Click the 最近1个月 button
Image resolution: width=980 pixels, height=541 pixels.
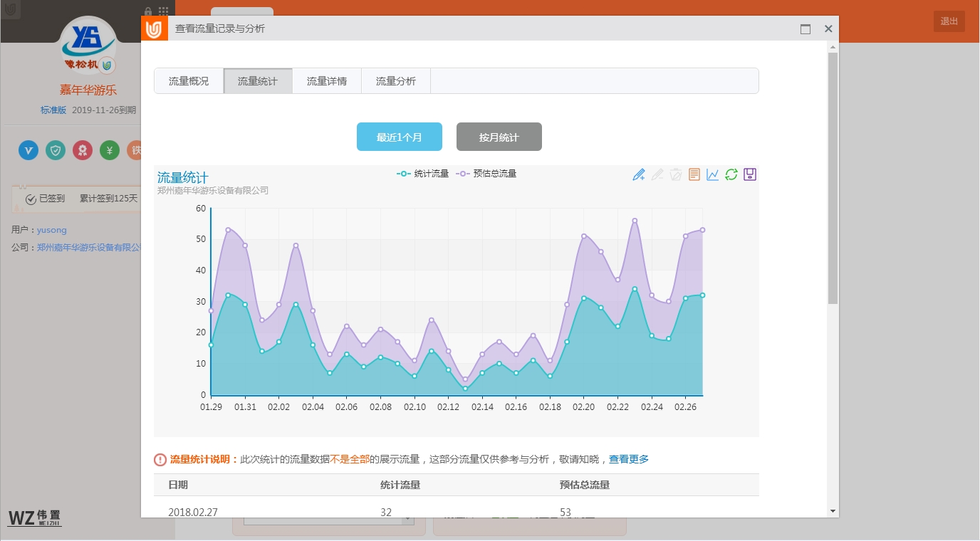pos(400,137)
